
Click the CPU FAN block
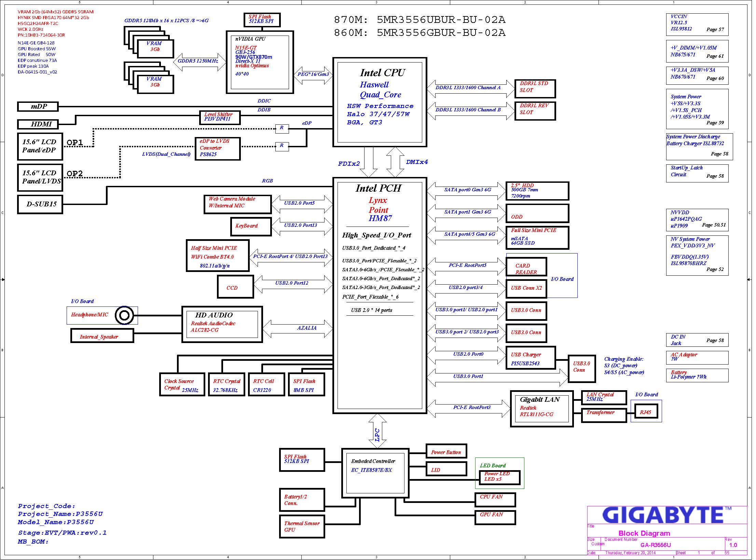coord(495,500)
